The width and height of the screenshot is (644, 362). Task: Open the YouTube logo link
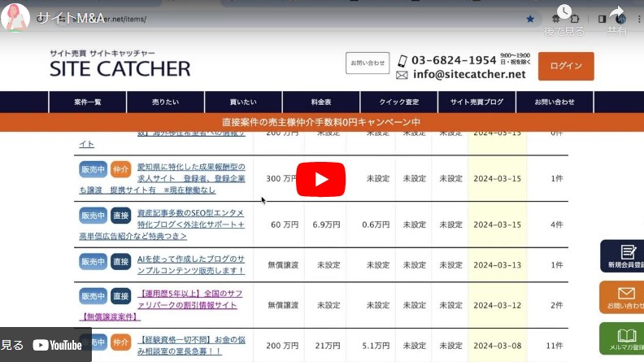pyautogui.click(x=57, y=345)
